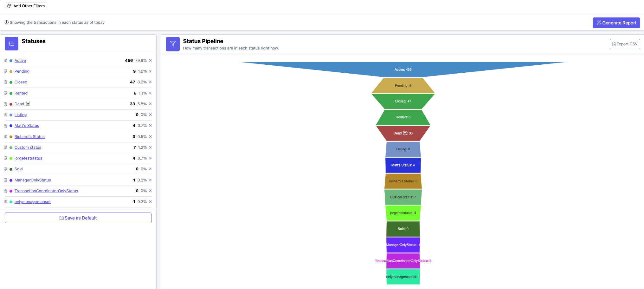Grab the drag handle on the Pending row

(x=6, y=71)
